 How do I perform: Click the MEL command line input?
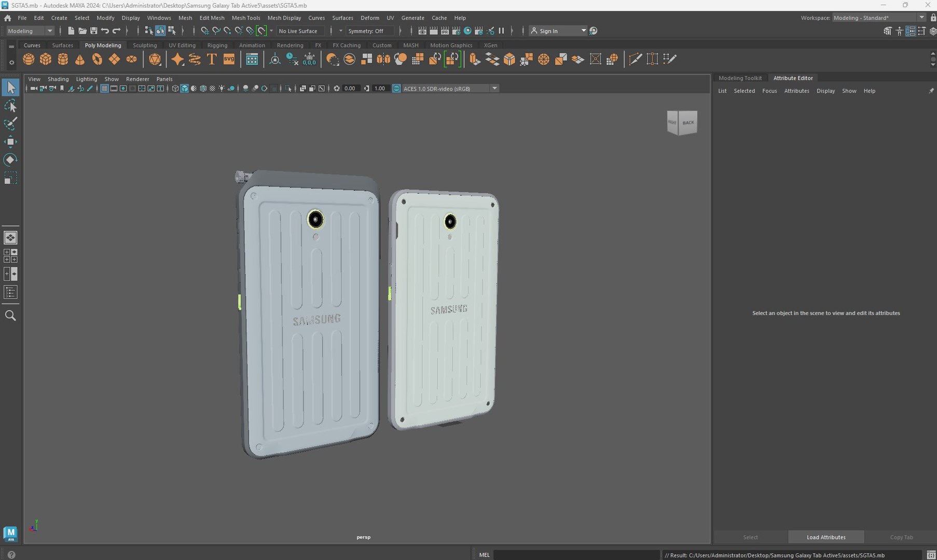pos(576,555)
